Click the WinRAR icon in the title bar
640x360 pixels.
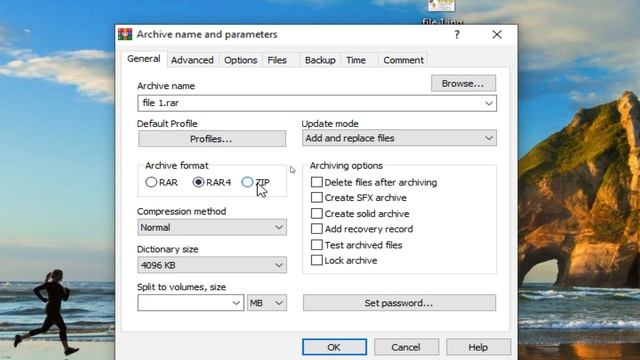click(125, 34)
